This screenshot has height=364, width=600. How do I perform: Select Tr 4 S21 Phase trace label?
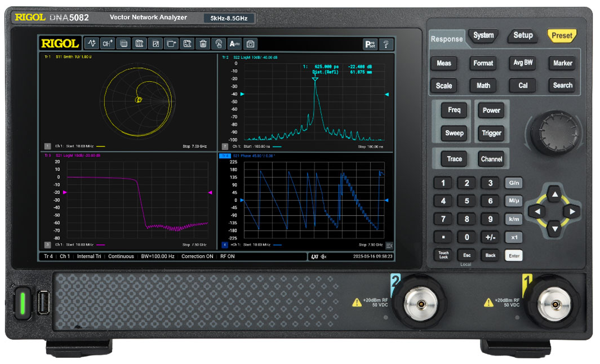(x=248, y=156)
